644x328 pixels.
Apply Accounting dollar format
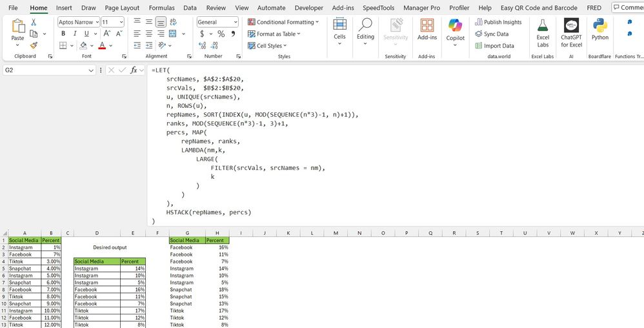pyautogui.click(x=202, y=34)
